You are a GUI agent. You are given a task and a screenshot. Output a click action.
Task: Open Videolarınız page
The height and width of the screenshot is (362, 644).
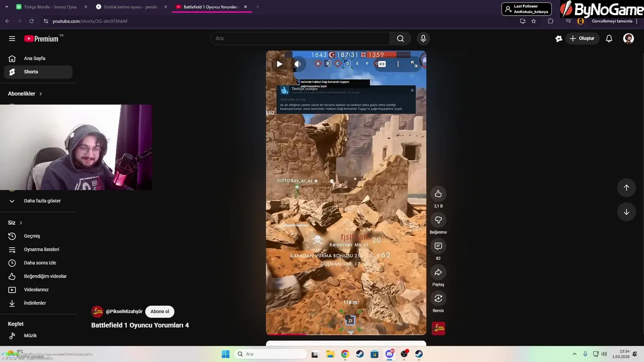[x=38, y=290]
